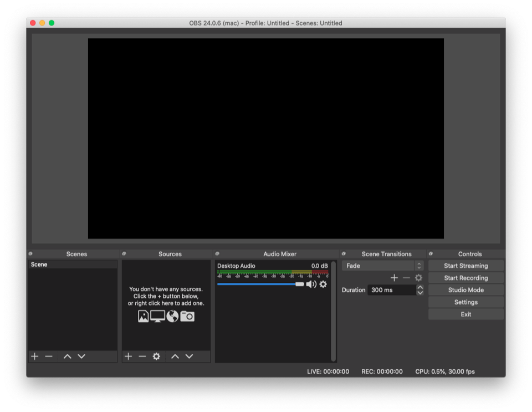The image size is (532, 412).
Task: Move source down with arrow icon
Action: (x=189, y=356)
